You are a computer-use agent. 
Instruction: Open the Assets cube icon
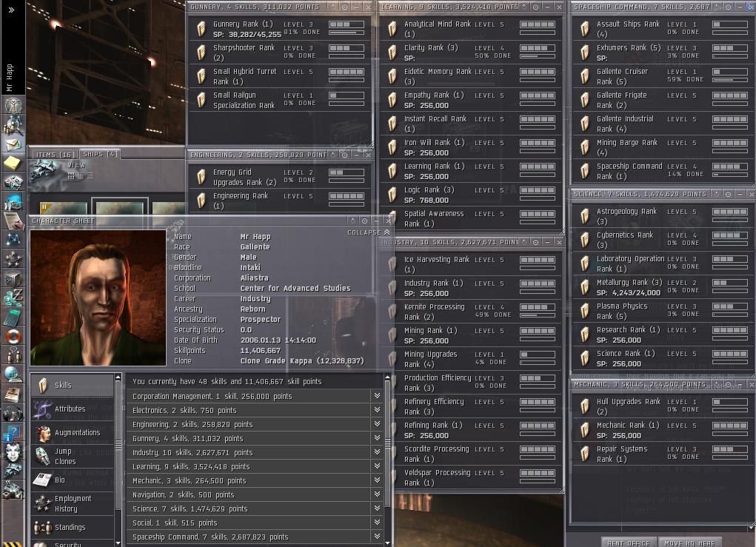pos(13,278)
